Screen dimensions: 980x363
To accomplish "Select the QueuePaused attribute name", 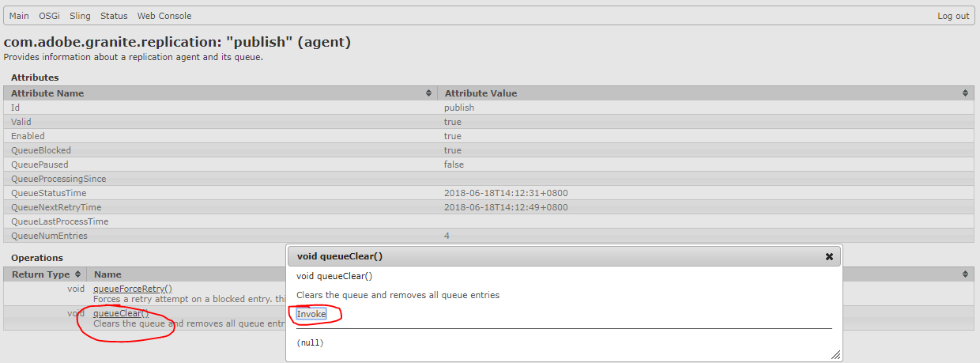I will [x=39, y=164].
